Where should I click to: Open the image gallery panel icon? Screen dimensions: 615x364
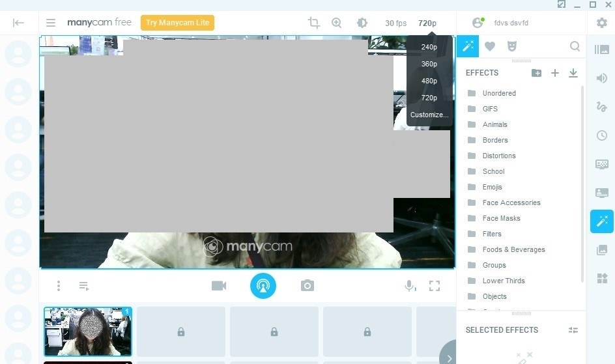tap(602, 250)
